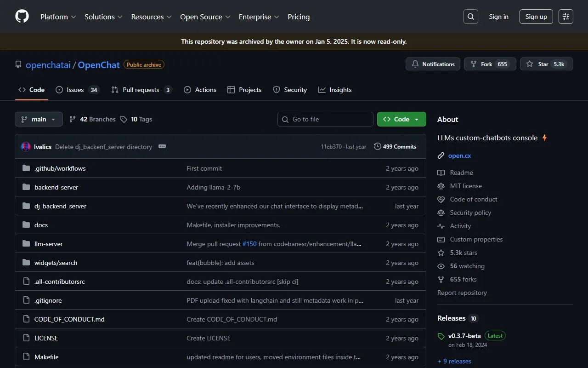Viewport: 588px width, 368px height.
Task: Open the 499 Commits history
Action: tap(395, 147)
